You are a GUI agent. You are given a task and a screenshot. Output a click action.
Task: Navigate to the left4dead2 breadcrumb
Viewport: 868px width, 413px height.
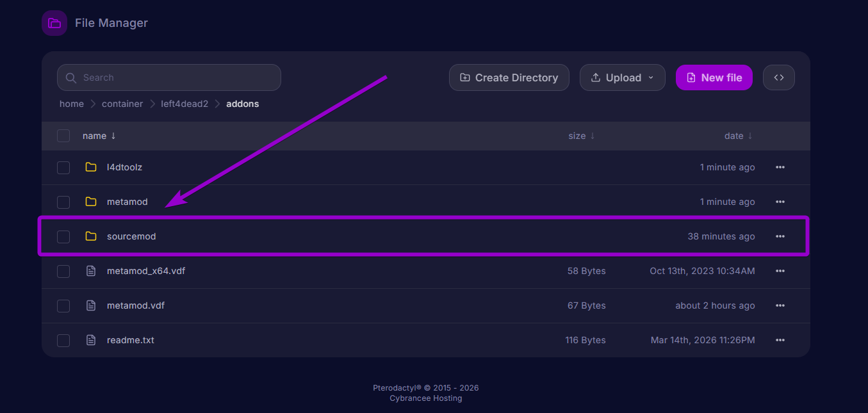pos(184,104)
